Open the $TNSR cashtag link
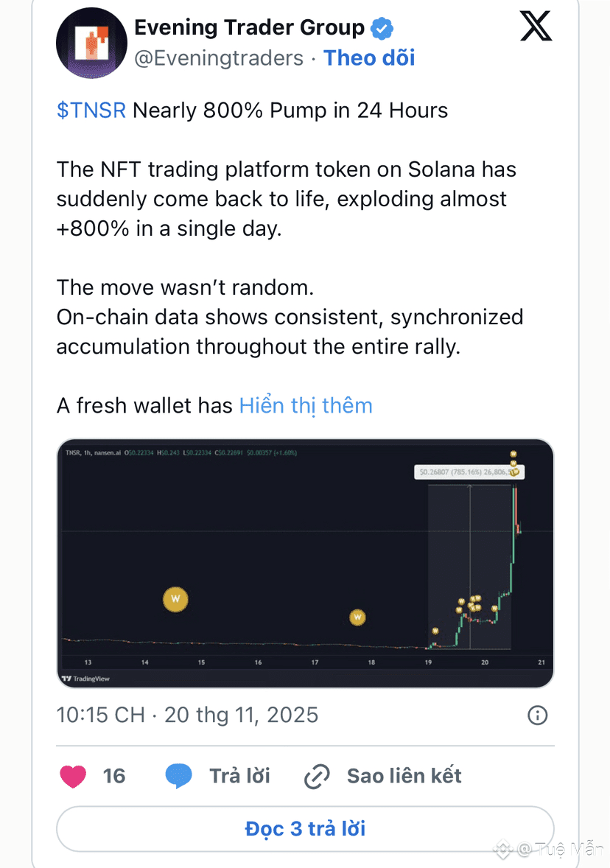Screen dimensions: 610x868 (x=91, y=111)
